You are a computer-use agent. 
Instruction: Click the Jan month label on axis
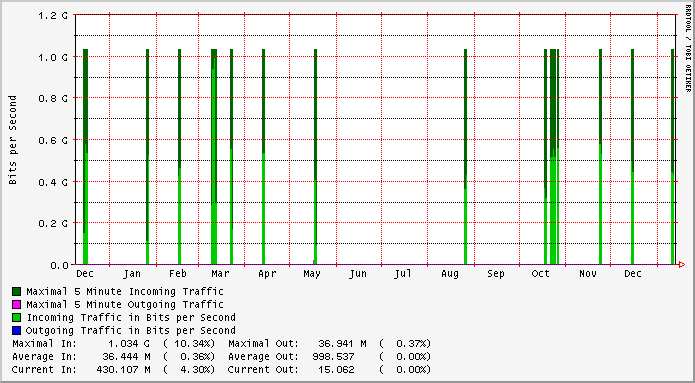point(132,274)
